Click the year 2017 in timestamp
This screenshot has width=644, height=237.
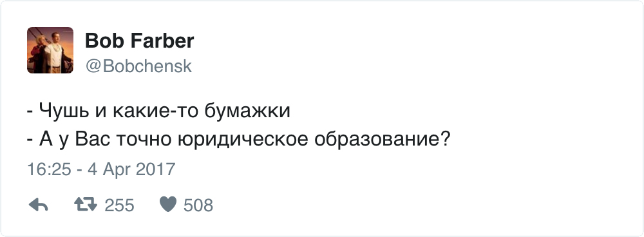pyautogui.click(x=155, y=169)
